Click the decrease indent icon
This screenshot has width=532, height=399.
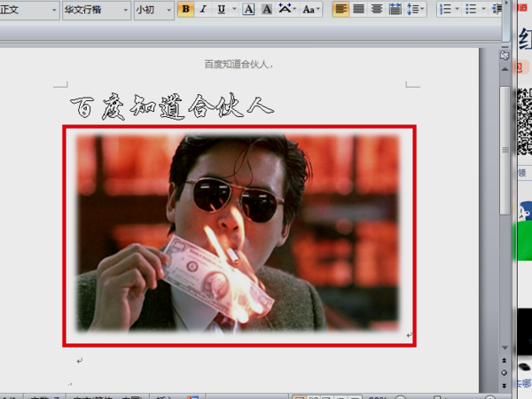click(496, 9)
